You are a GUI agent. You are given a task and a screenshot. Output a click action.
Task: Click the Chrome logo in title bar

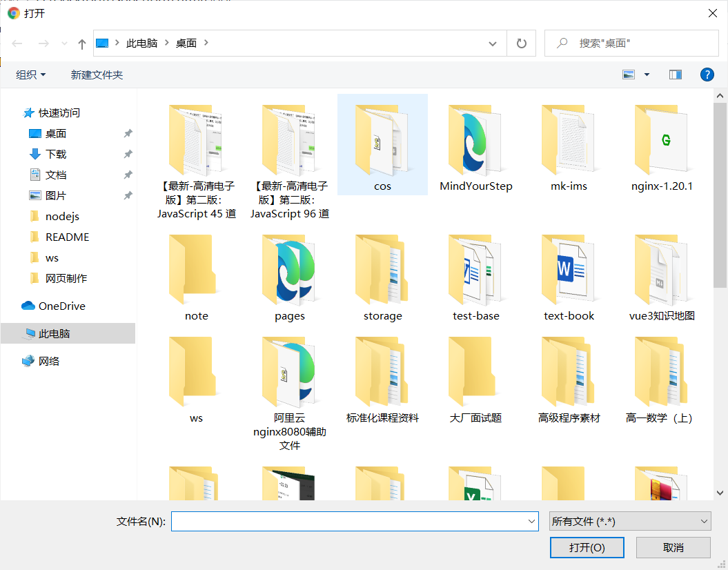[13, 13]
